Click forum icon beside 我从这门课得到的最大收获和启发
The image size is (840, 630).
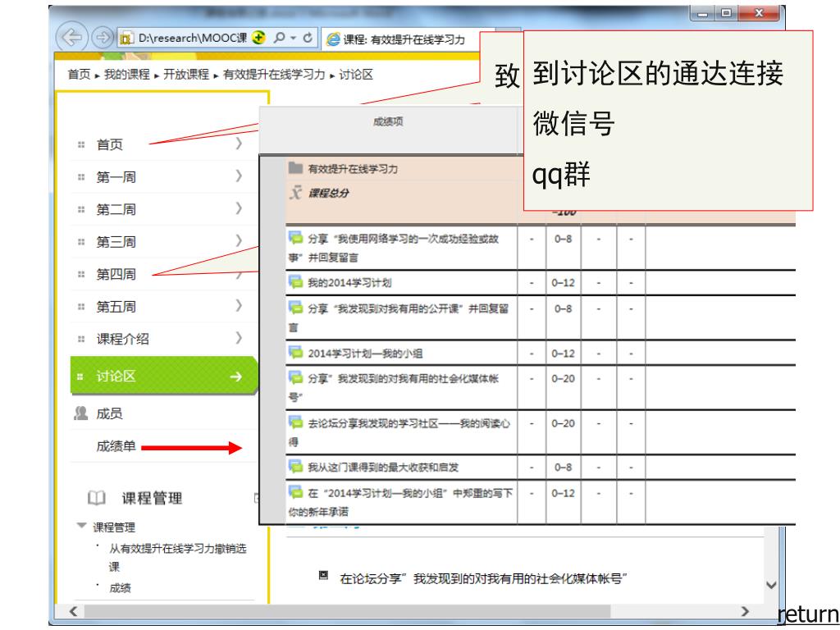[x=295, y=466]
